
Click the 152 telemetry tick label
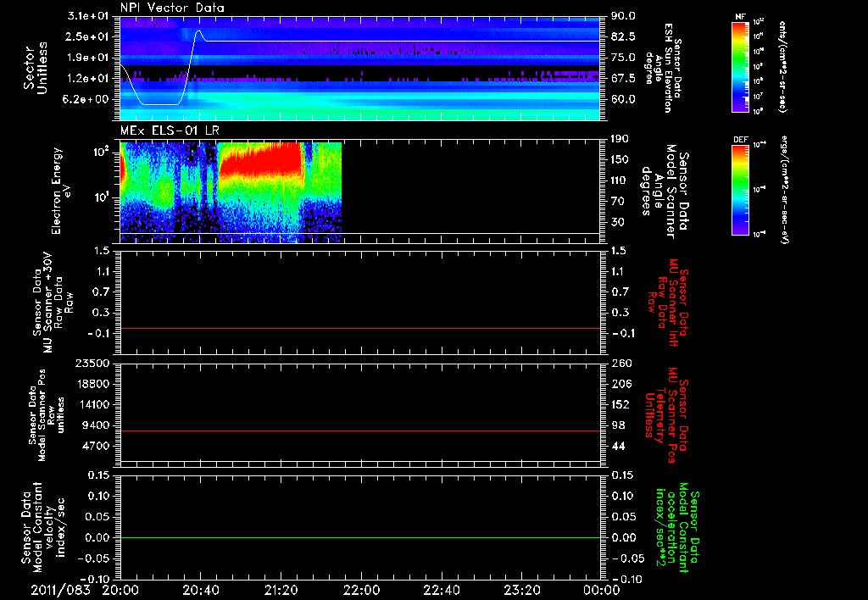[620, 404]
